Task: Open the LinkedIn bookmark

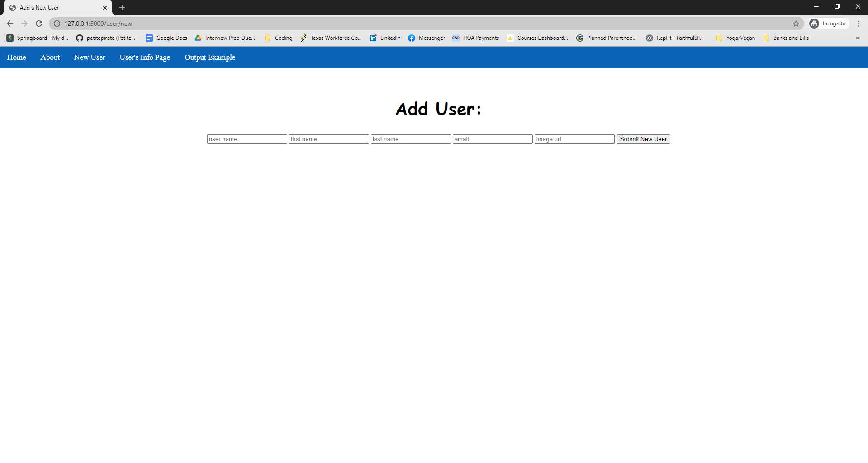Action: (x=385, y=38)
